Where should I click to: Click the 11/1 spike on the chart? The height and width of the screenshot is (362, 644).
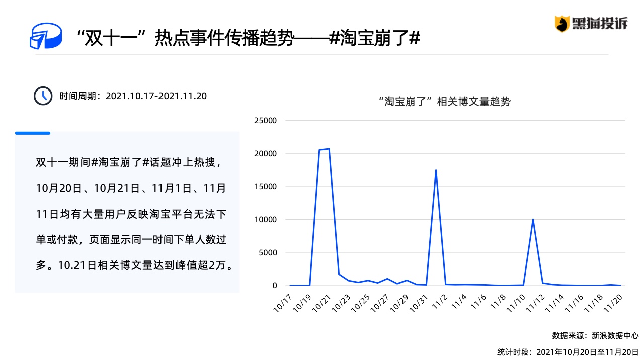coord(436,170)
